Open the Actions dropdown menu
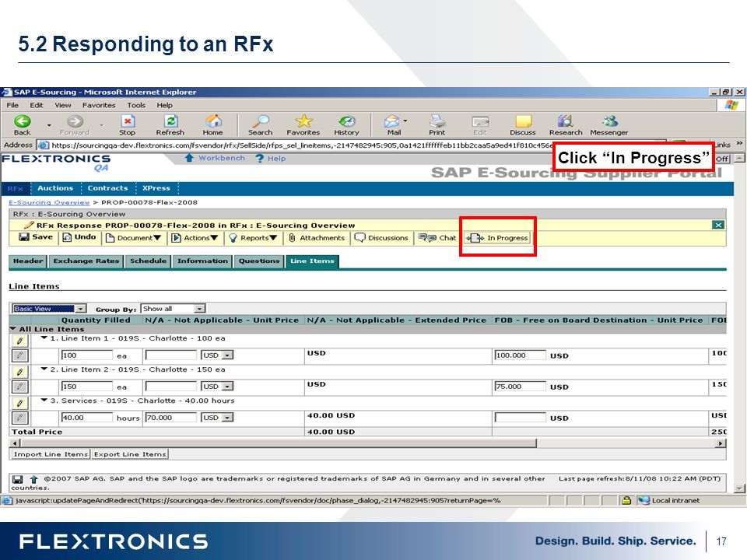This screenshot has height=560, width=747. coord(195,238)
